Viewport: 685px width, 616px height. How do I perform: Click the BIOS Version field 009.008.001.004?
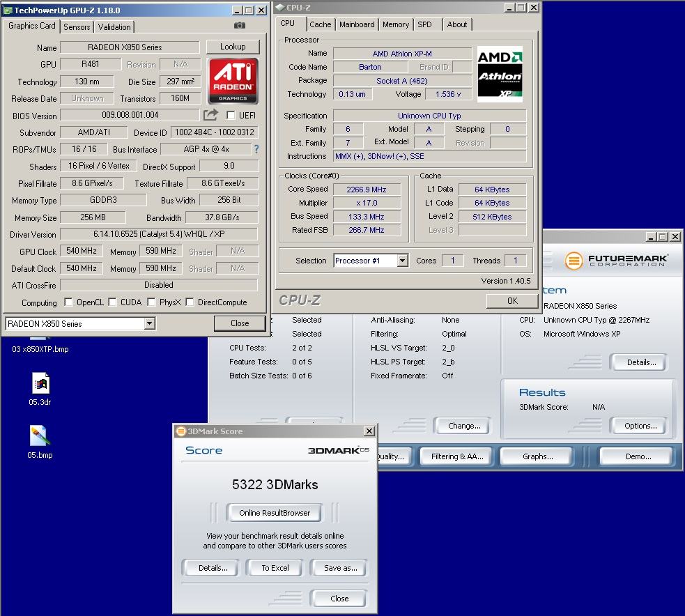coord(130,115)
